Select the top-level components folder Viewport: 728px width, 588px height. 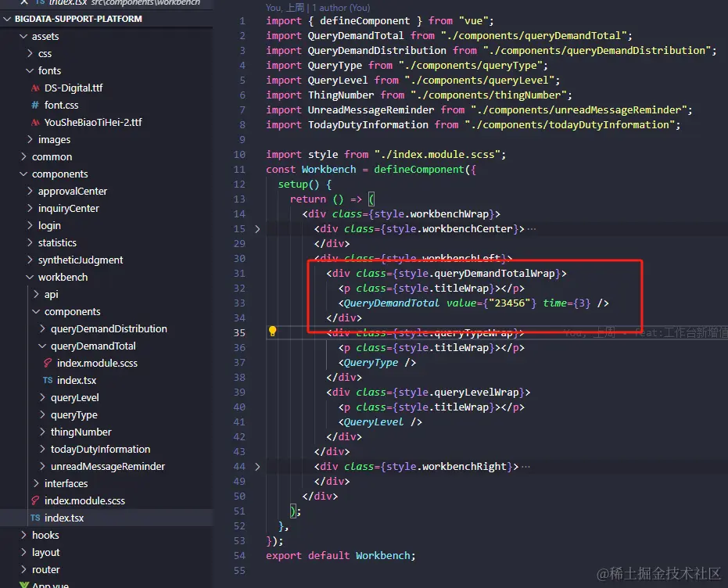tap(60, 174)
